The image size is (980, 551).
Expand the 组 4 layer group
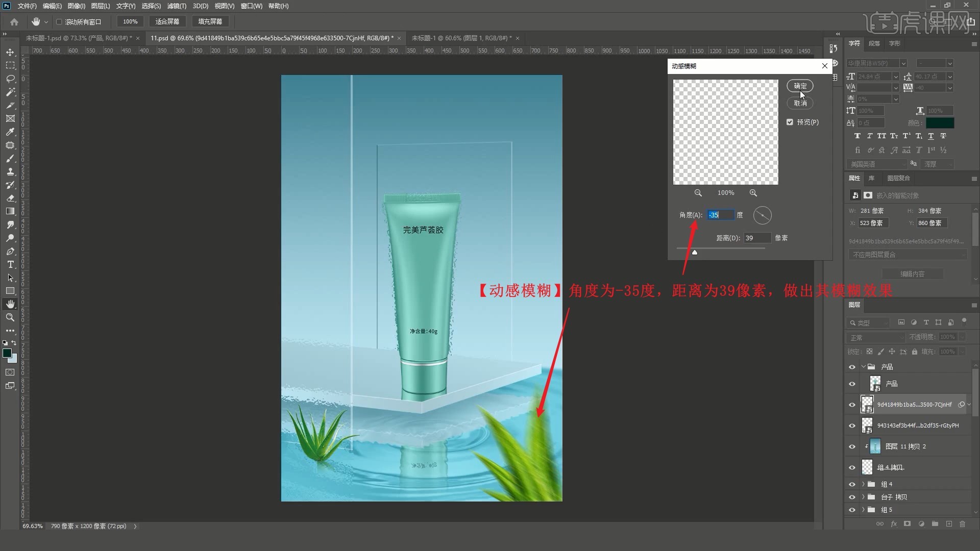coord(863,484)
